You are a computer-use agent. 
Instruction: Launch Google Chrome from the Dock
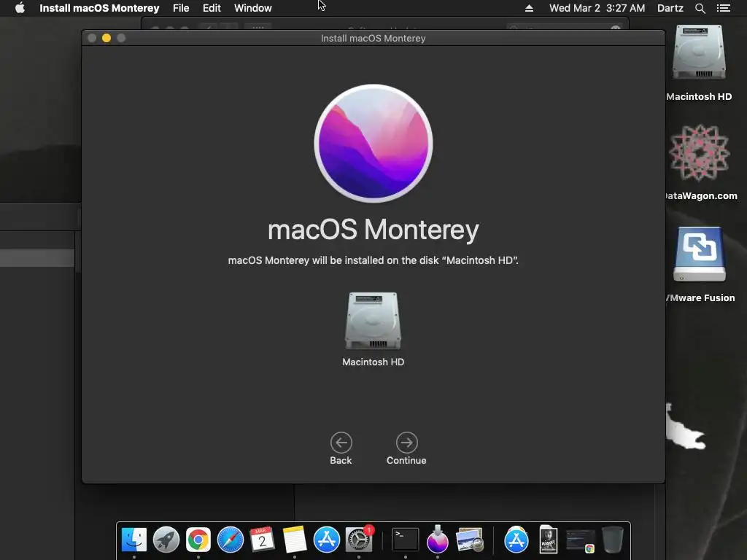click(x=198, y=540)
